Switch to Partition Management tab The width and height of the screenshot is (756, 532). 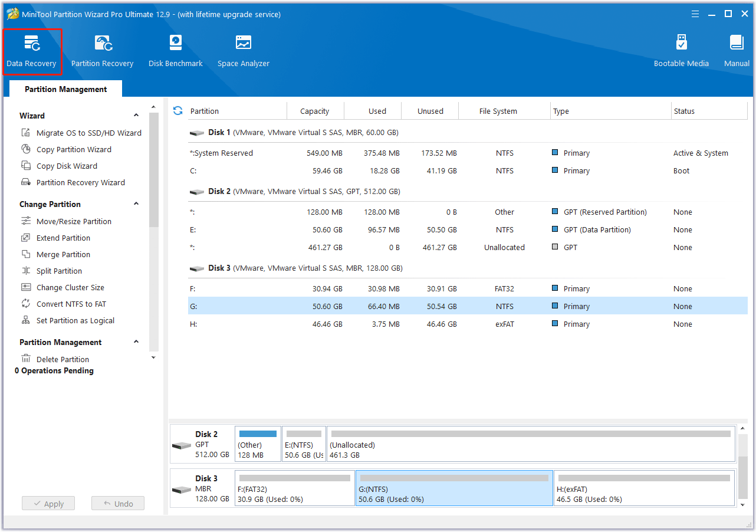(66, 89)
